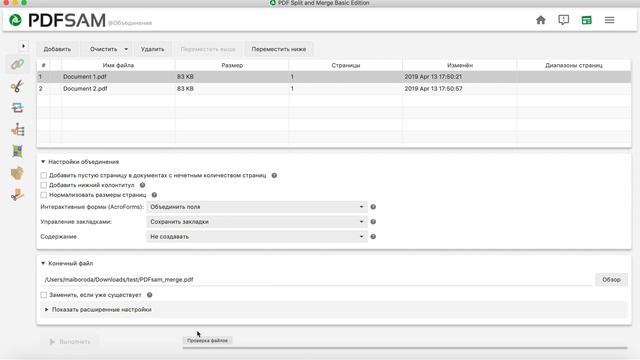Image resolution: width=640 pixels, height=360 pixels.
Task: Show help for blank page option
Action: [274, 176]
